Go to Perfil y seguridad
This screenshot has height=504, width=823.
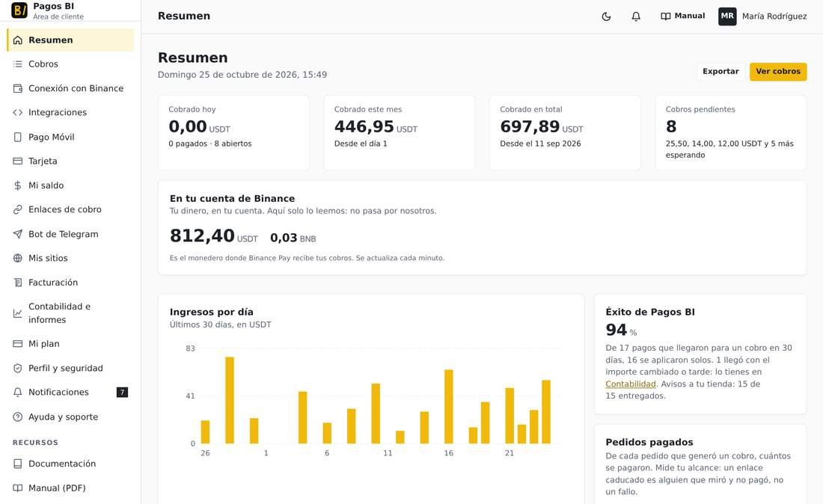click(x=70, y=368)
